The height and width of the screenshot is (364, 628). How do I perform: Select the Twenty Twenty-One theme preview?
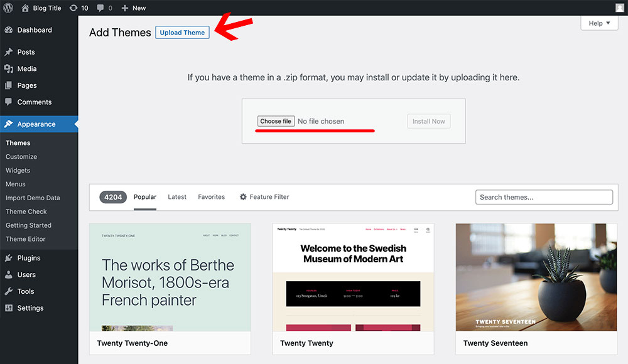170,277
